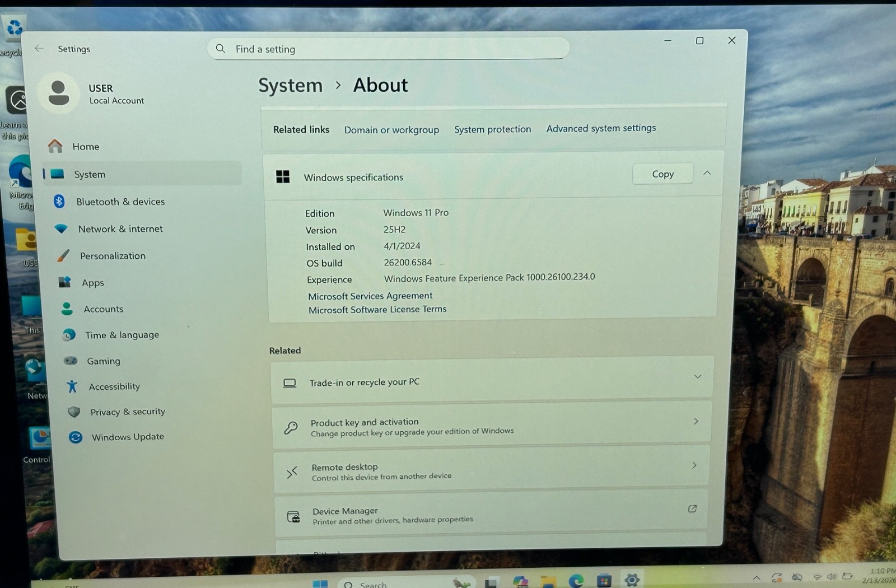Click the Apps icon in sidebar
The image size is (896, 588).
(65, 282)
